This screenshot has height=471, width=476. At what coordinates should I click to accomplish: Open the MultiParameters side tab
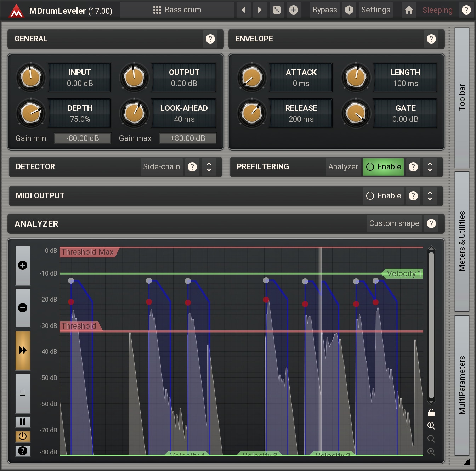pos(462,385)
